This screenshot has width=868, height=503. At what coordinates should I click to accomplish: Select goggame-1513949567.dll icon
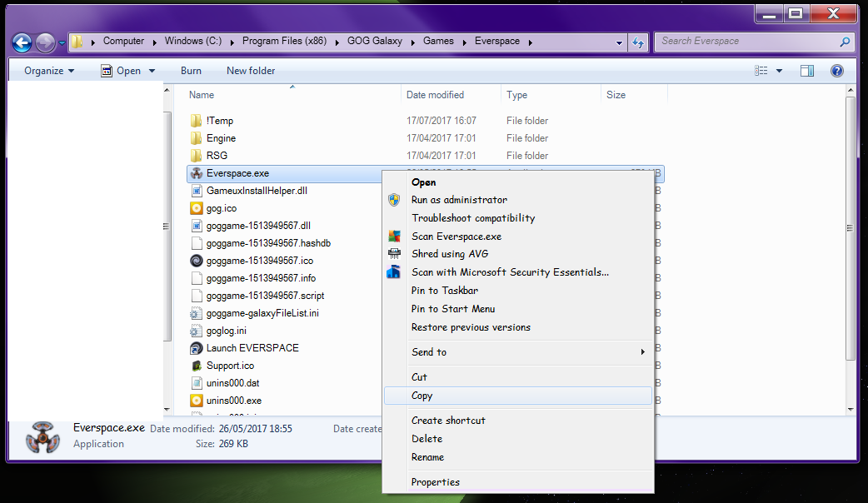point(196,226)
